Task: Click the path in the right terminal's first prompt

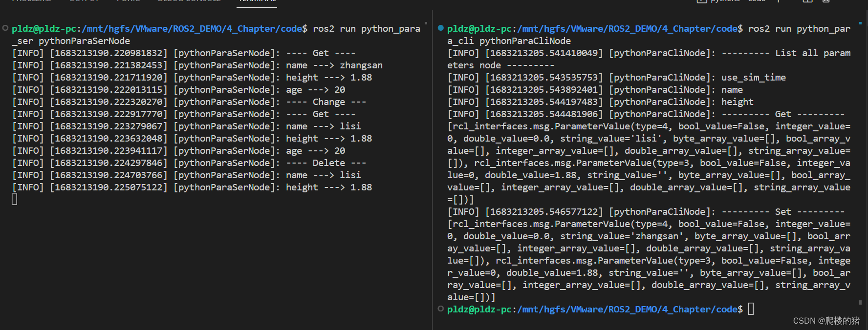Action: tap(627, 29)
